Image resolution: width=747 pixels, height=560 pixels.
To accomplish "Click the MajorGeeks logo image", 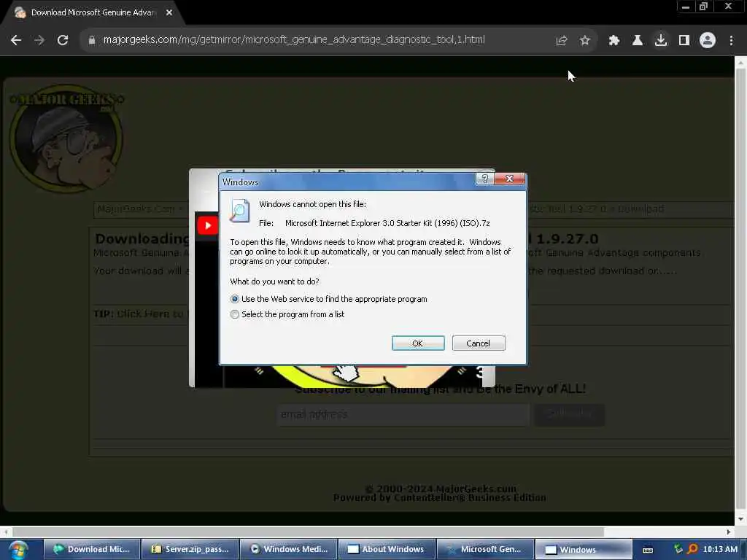I will pyautogui.click(x=66, y=139).
